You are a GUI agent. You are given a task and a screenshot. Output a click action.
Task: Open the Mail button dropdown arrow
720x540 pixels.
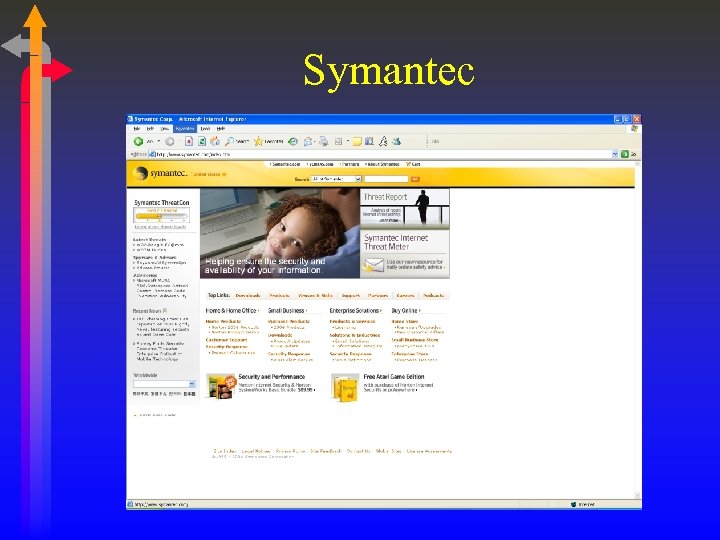pos(315,141)
